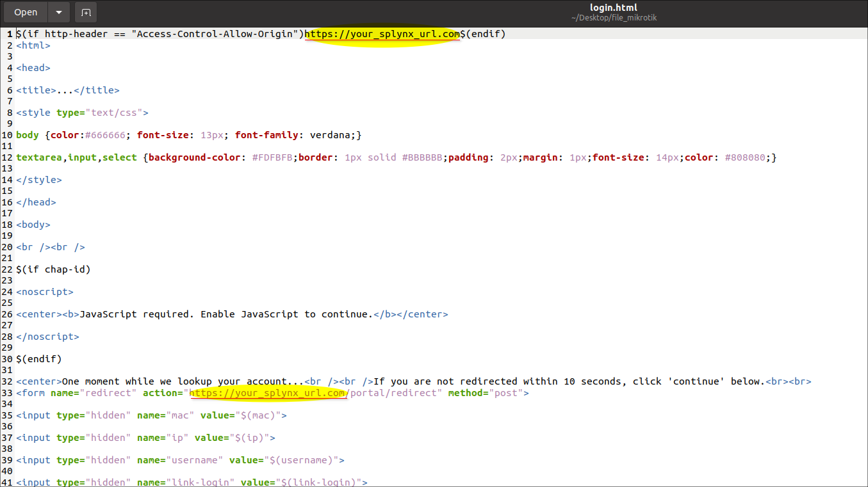The width and height of the screenshot is (868, 487).
Task: Click the #FDFBFB background-color value
Action: click(272, 157)
